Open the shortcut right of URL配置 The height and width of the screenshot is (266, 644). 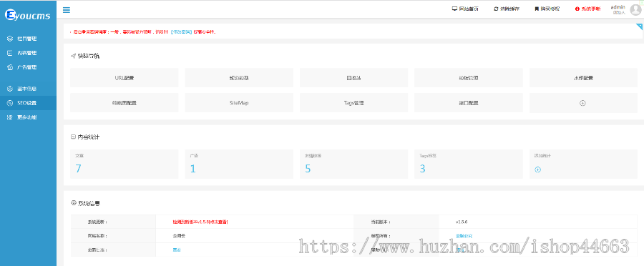point(239,77)
